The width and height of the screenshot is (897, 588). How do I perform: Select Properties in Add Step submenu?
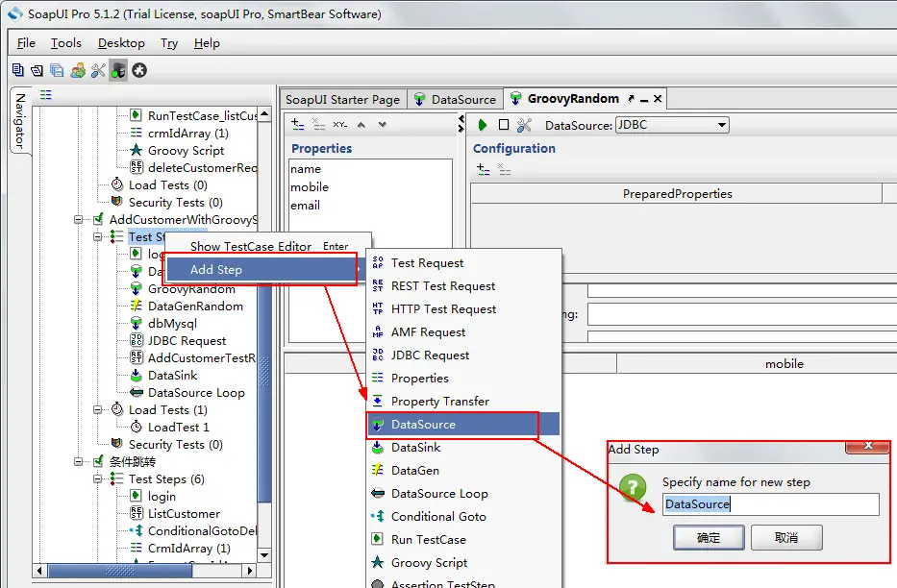coord(462,379)
